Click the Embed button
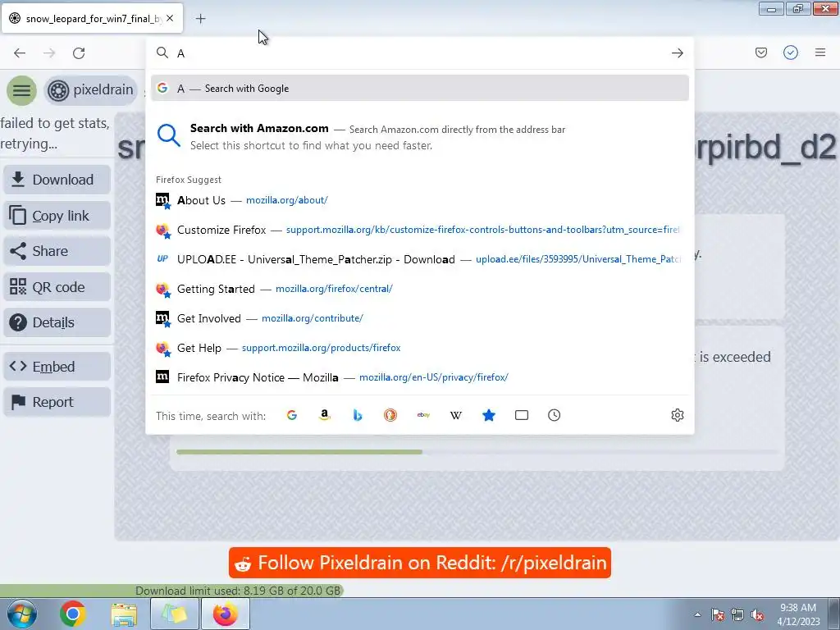This screenshot has height=630, width=840. pos(57,367)
